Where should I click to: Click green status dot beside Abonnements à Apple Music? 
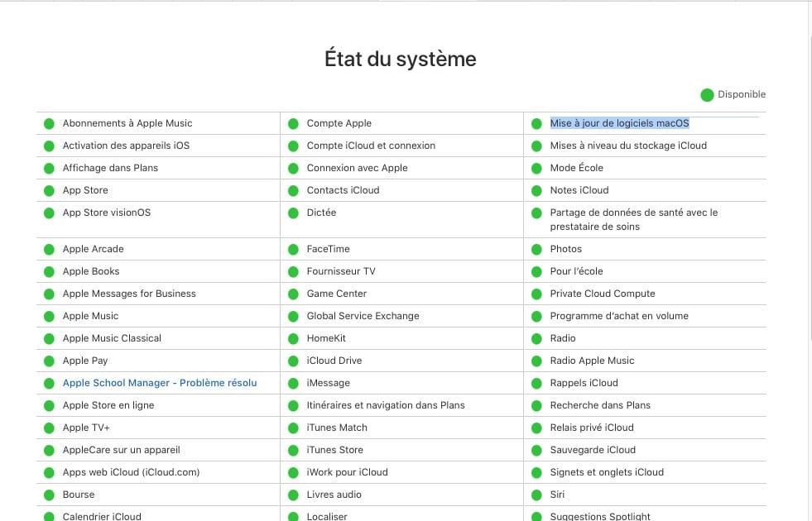(49, 124)
